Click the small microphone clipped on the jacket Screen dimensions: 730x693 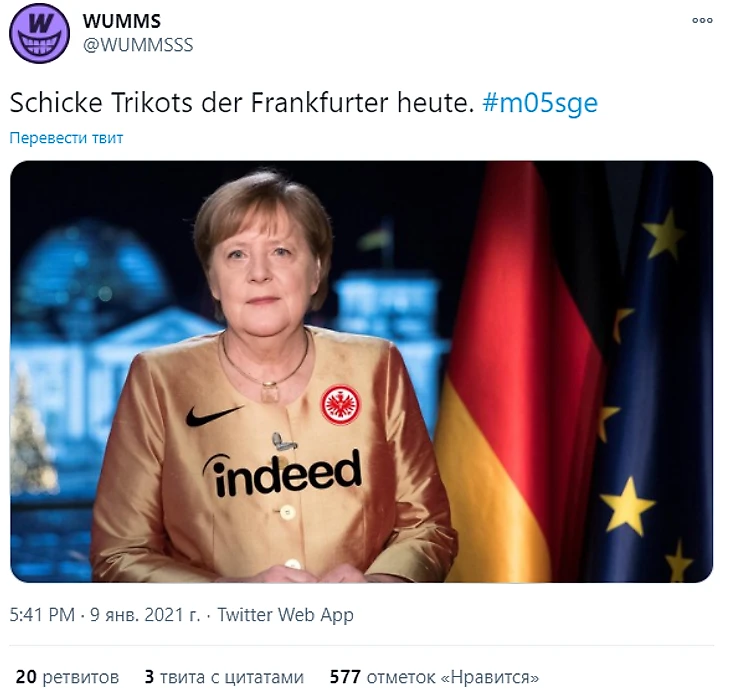(284, 442)
